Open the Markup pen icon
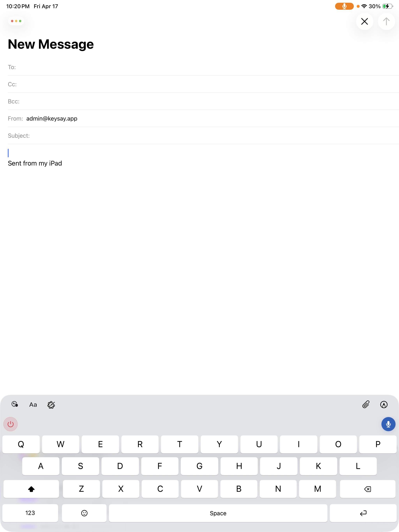This screenshot has height=532, width=399. (x=384, y=404)
